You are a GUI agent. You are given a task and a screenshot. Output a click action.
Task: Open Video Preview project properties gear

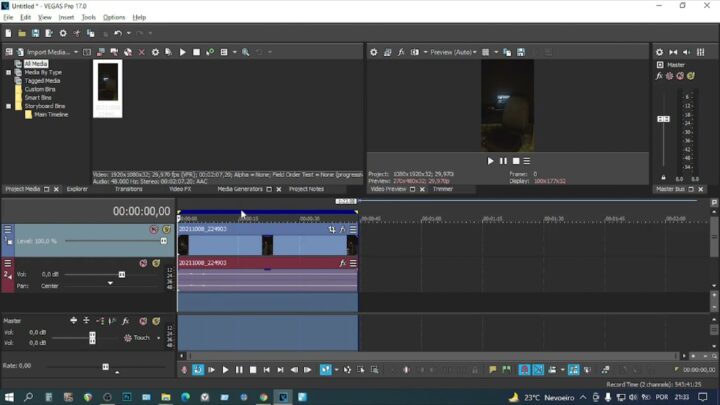coord(374,52)
